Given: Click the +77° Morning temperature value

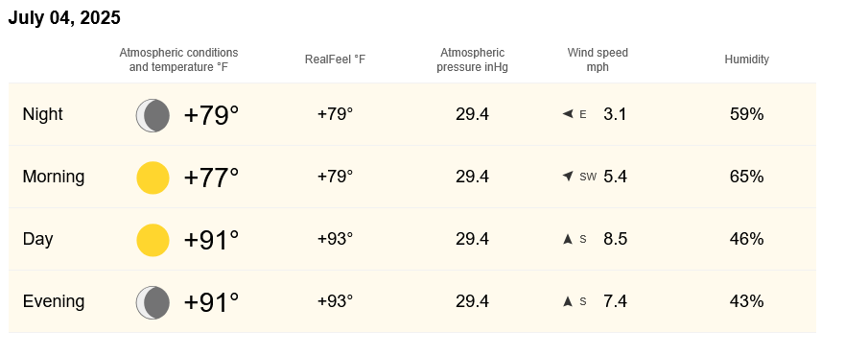Looking at the screenshot, I should click(211, 178).
